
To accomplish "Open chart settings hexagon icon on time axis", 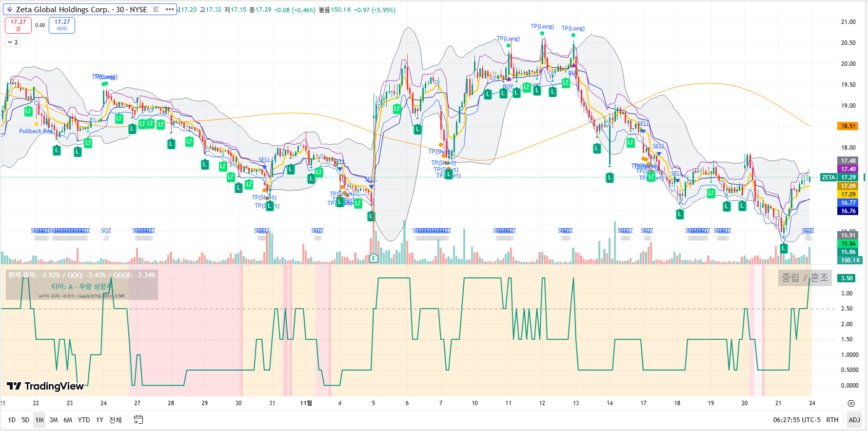I will coord(851,403).
